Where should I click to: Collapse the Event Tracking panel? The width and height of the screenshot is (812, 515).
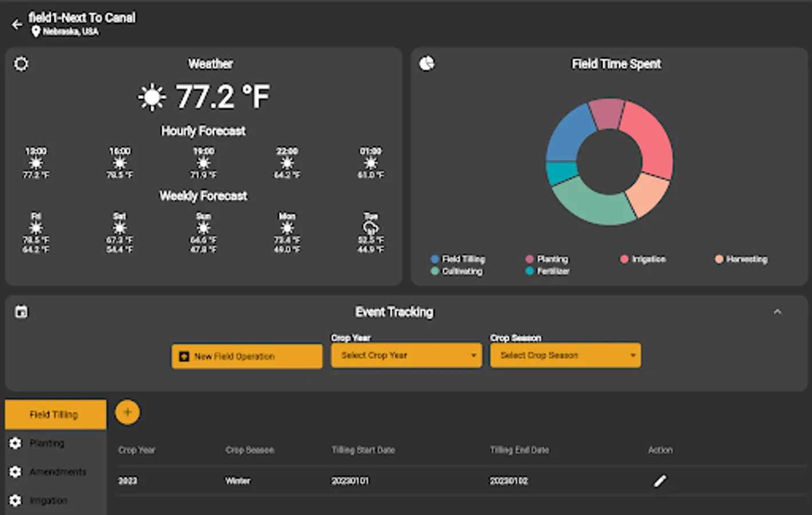777,312
